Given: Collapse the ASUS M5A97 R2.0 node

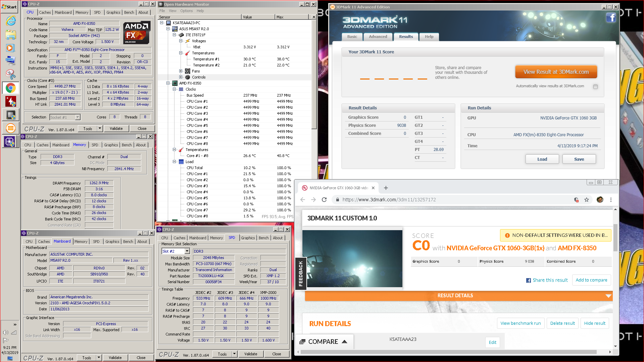Looking at the screenshot, I should tap(168, 29).
